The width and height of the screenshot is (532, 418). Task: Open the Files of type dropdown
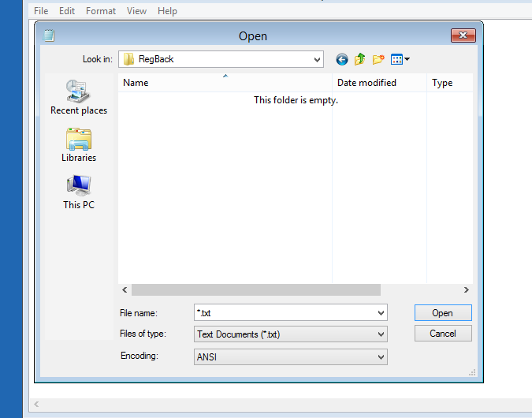(381, 334)
